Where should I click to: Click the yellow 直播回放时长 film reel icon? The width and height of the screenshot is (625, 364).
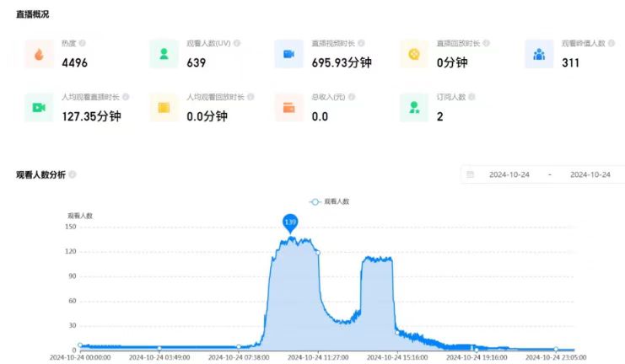pyautogui.click(x=414, y=54)
